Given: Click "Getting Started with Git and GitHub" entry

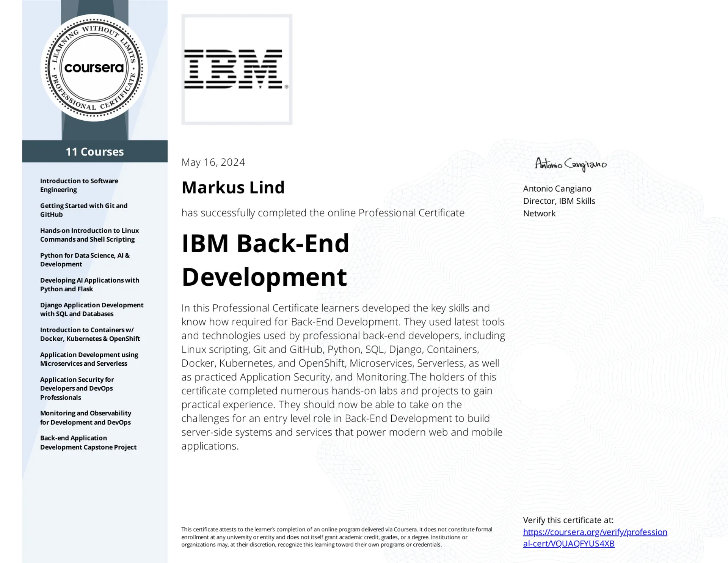Looking at the screenshot, I should click(x=84, y=210).
